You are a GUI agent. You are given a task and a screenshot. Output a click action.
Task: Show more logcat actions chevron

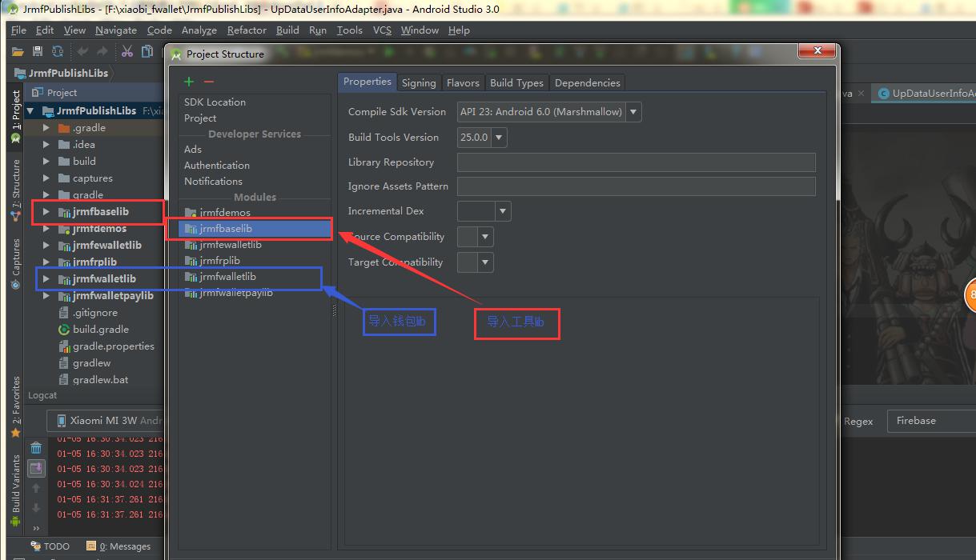pyautogui.click(x=36, y=527)
